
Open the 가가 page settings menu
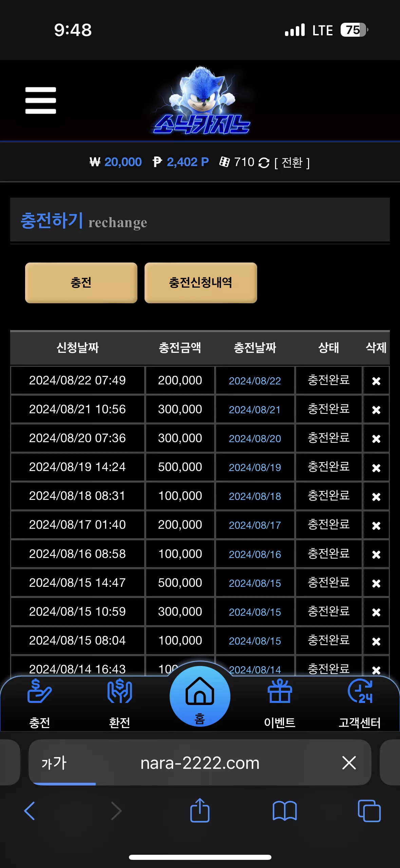coord(54,763)
